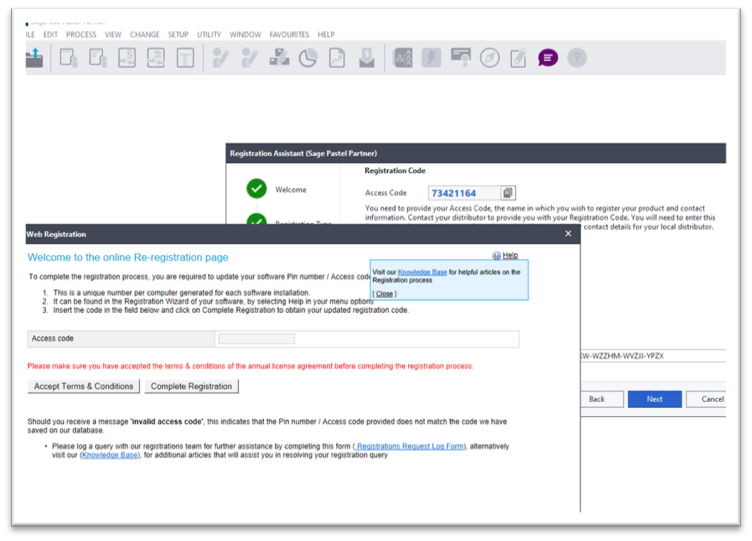Click the Close link in the tip box
The width and height of the screenshot is (752, 541).
click(384, 294)
